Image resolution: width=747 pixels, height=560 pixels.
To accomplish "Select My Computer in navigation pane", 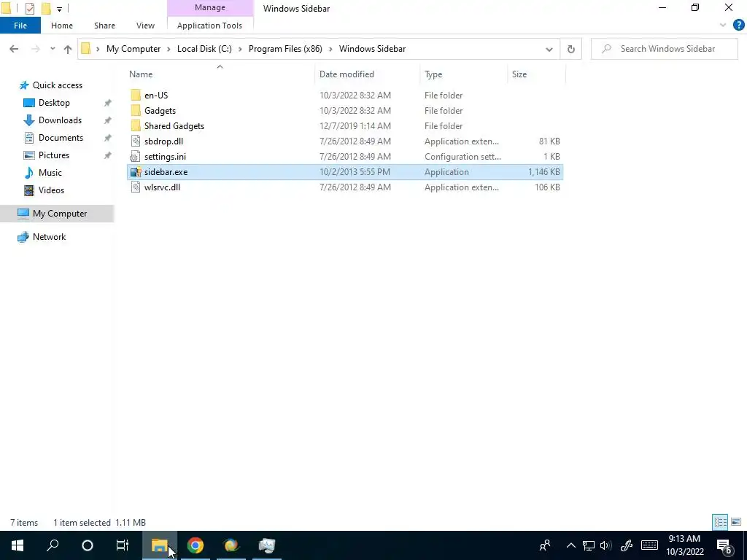I will (x=57, y=214).
